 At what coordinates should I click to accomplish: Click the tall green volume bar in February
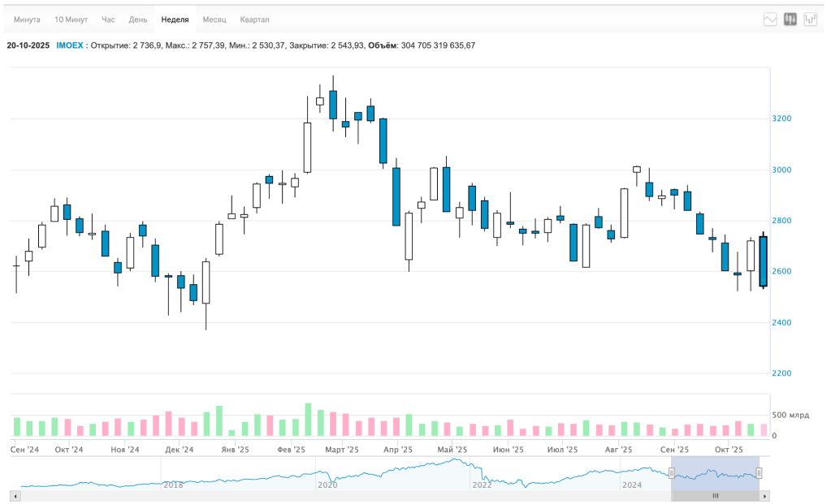point(308,420)
